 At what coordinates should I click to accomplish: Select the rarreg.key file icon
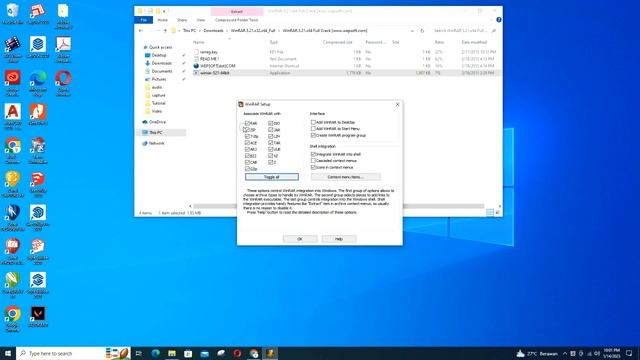point(196,52)
